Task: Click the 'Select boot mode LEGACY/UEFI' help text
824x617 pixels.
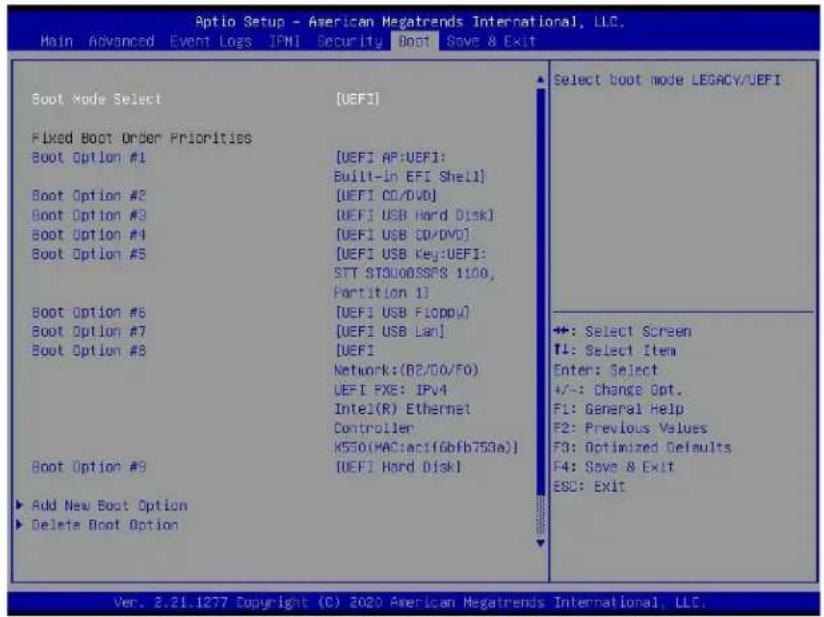Action: [x=667, y=80]
